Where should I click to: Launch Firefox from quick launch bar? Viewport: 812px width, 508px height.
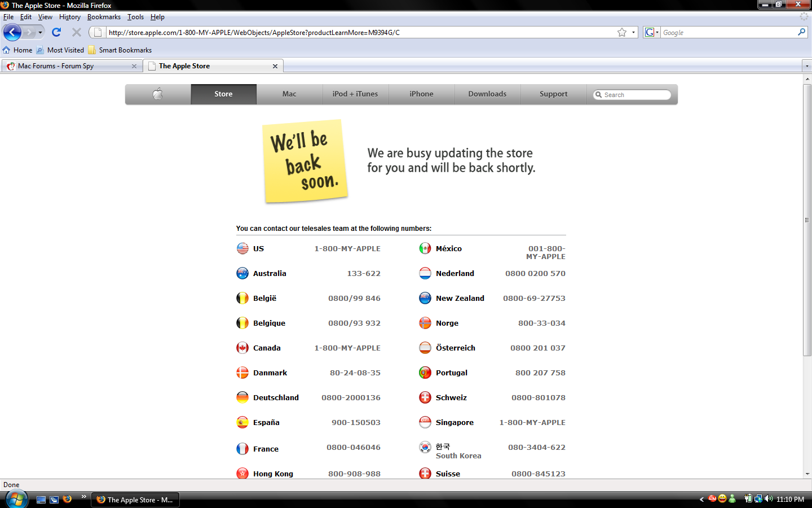[x=67, y=499]
